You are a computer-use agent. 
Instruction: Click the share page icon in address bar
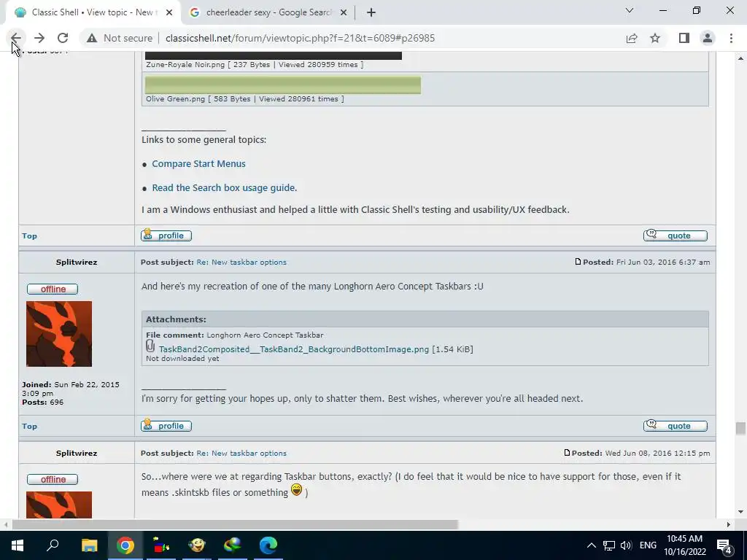tap(632, 38)
